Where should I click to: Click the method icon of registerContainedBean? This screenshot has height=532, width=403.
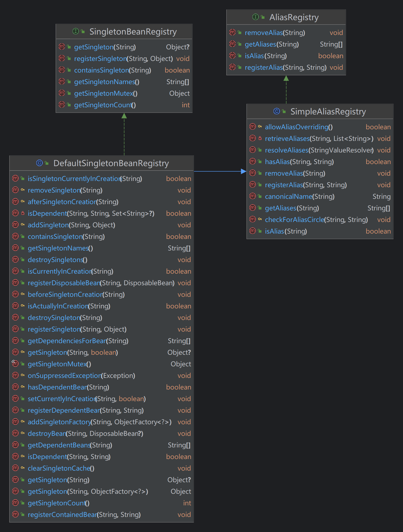pos(15,514)
